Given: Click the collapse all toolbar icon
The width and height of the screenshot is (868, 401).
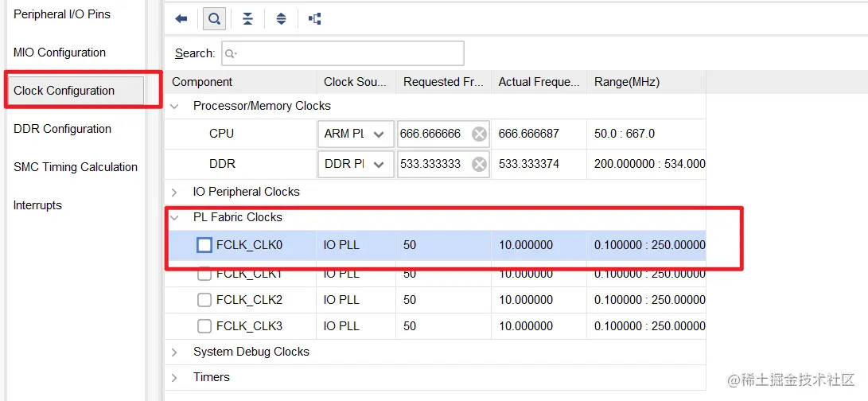Looking at the screenshot, I should pyautogui.click(x=248, y=19).
